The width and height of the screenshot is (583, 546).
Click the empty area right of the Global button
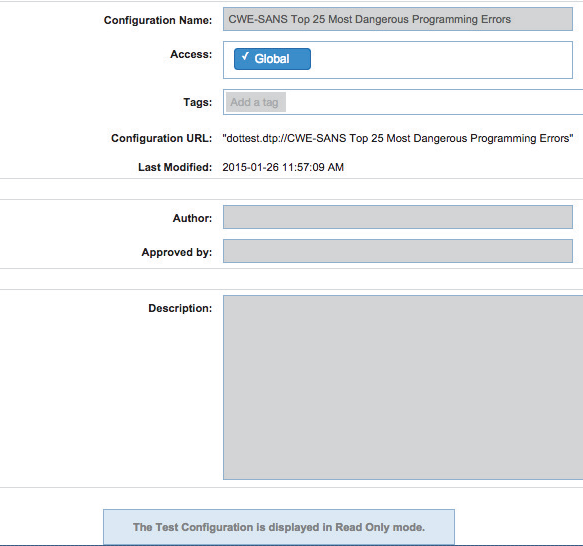click(x=441, y=60)
